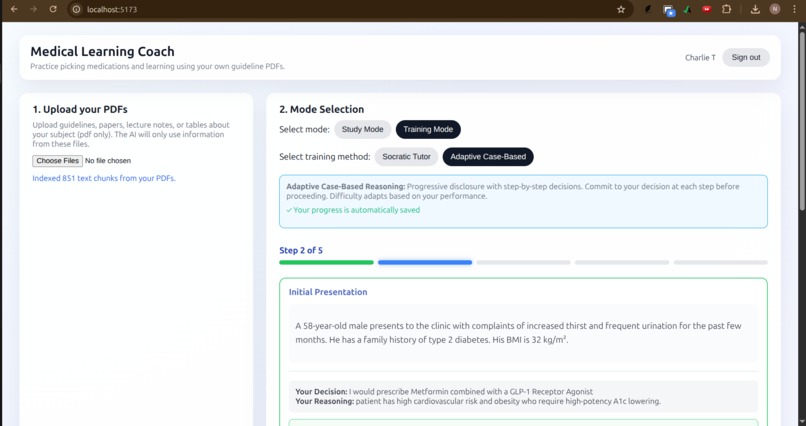Open the Extensions puzzle-piece menu

(726, 9)
